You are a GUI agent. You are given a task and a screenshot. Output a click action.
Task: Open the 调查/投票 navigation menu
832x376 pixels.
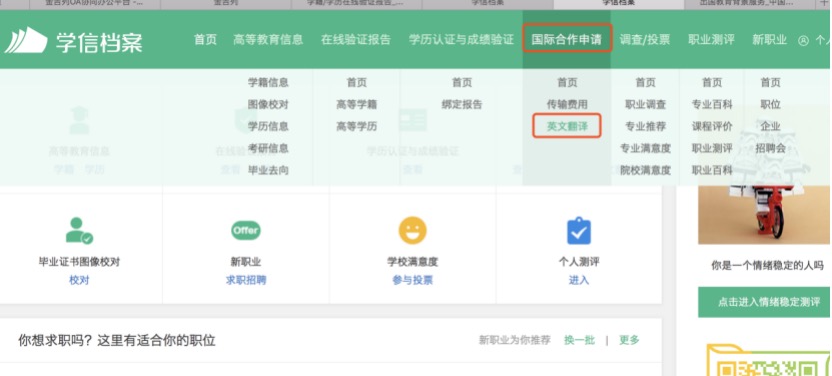[x=645, y=40]
